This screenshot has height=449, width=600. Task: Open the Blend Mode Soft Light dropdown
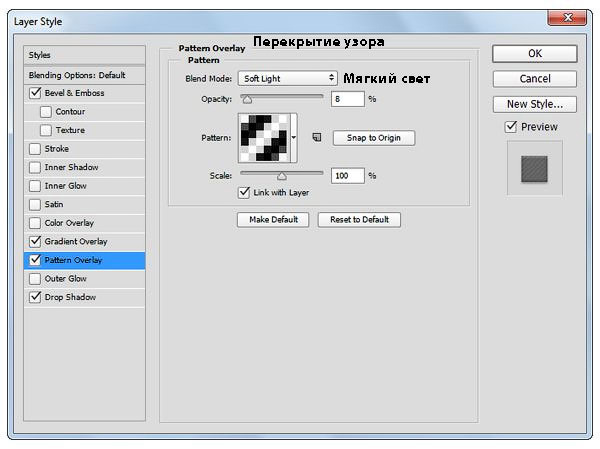pyautogui.click(x=288, y=78)
